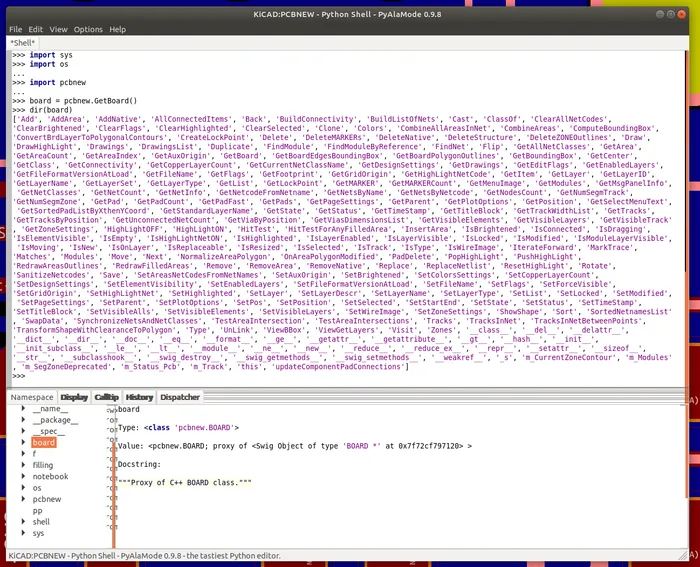This screenshot has width=700, height=567.
Task: Expand the pcbnew node arrow
Action: (24, 498)
